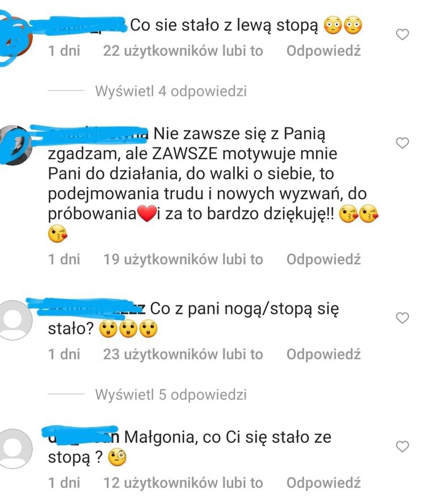View the 23 users who liked comment
434x504 pixels.
pyautogui.click(x=183, y=354)
